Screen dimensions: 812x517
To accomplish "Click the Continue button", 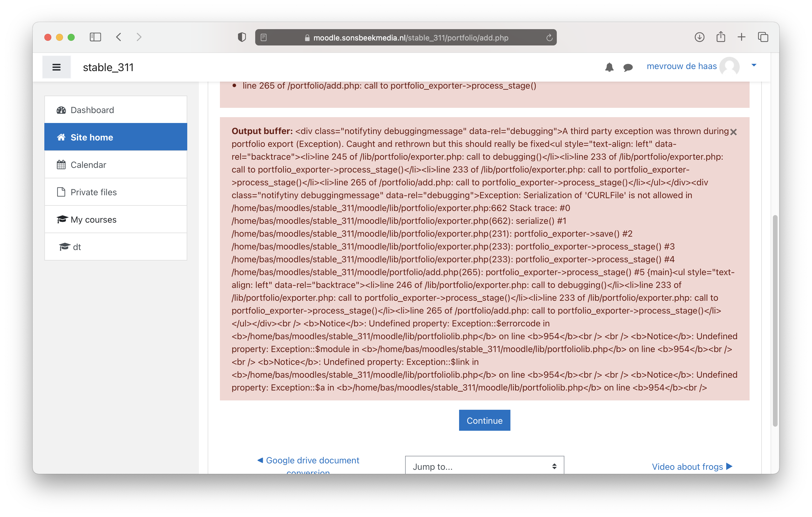I will pos(484,421).
